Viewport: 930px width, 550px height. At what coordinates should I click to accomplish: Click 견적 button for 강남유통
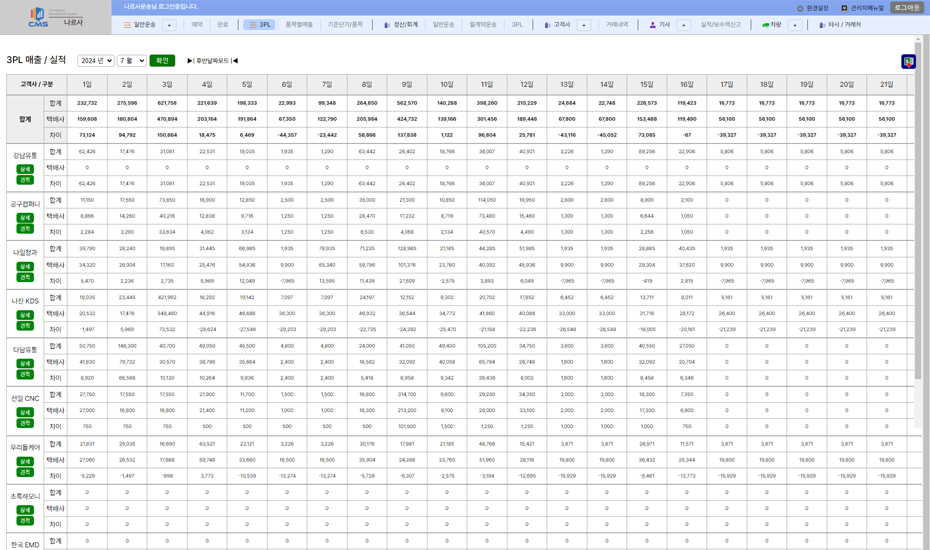coord(25,180)
